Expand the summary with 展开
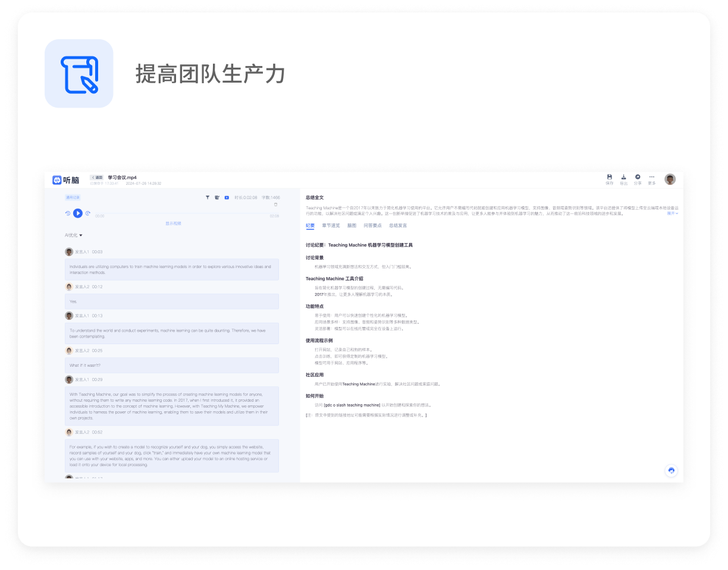This screenshot has width=728, height=570. 672,213
